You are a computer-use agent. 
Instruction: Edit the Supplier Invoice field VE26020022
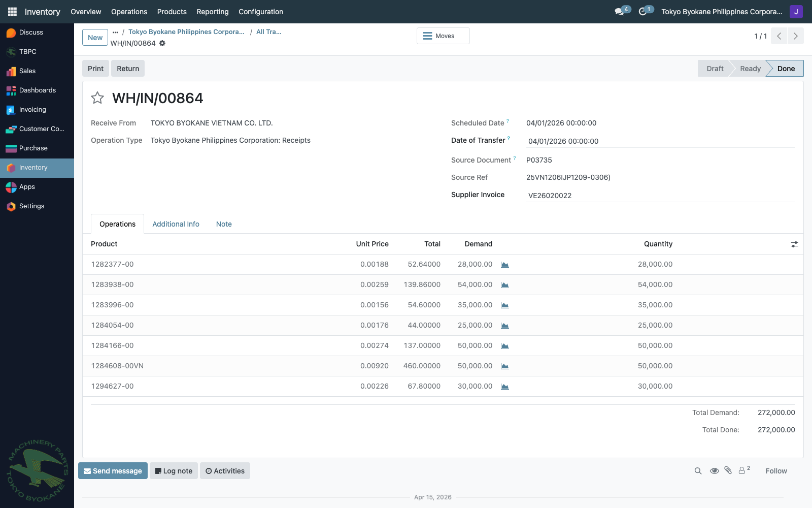[x=661, y=196]
